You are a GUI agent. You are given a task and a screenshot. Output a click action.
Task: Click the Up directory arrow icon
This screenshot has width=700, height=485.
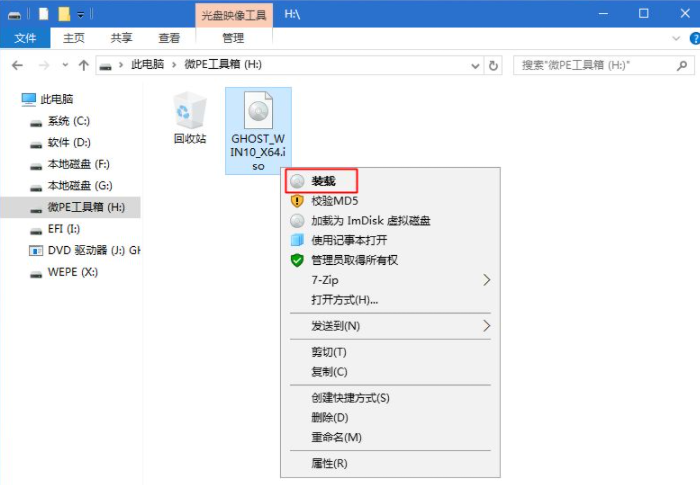click(x=84, y=65)
